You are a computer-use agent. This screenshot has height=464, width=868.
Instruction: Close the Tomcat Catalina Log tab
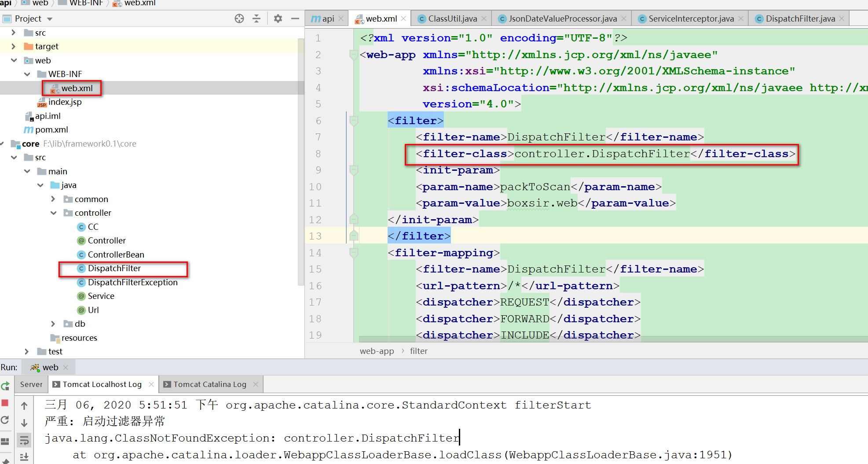click(256, 384)
